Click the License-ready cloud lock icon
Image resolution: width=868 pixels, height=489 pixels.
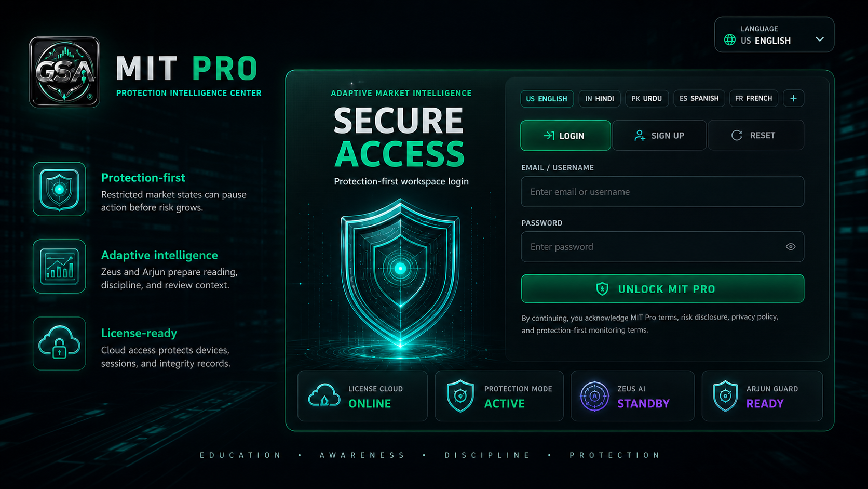pos(59,343)
